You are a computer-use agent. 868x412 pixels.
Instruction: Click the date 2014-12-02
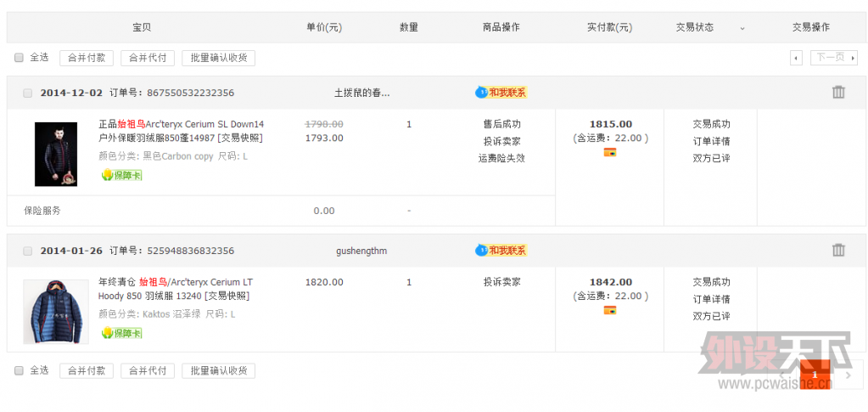tap(71, 93)
